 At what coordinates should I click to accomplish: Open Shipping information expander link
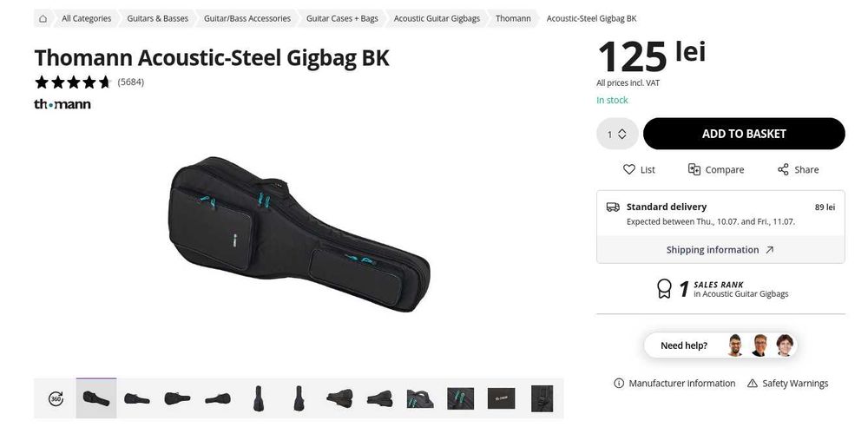720,249
